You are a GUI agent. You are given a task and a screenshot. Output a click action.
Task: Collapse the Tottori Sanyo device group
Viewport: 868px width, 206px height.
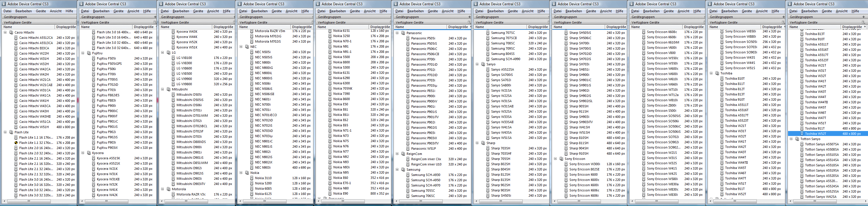[791, 139]
